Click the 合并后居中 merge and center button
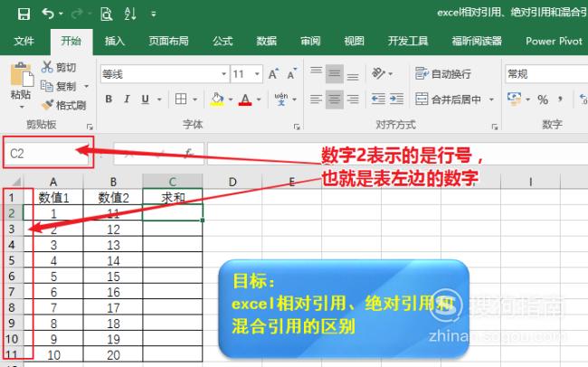Image resolution: width=588 pixels, height=367 pixels. click(448, 99)
